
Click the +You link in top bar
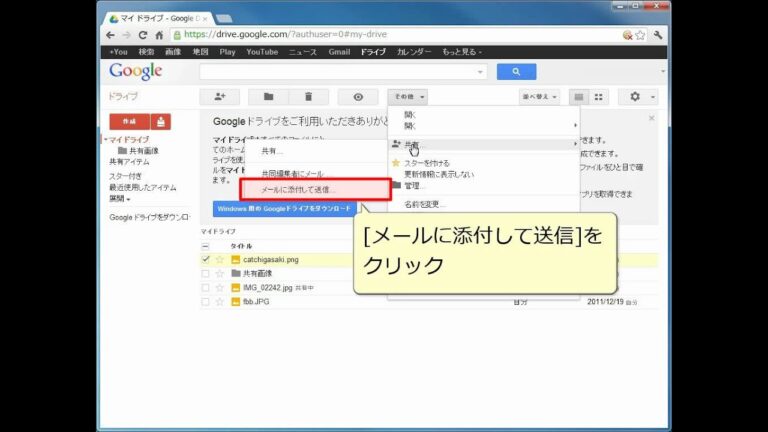point(118,52)
